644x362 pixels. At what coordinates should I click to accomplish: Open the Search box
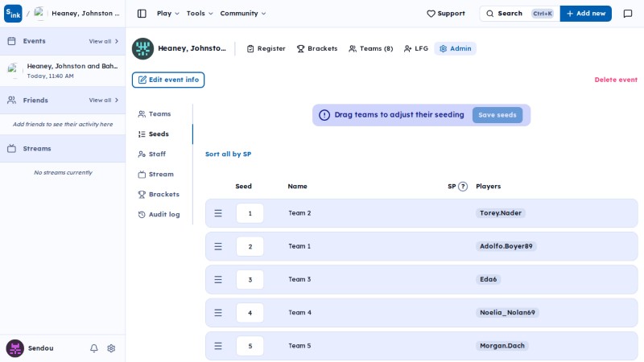pyautogui.click(x=519, y=14)
